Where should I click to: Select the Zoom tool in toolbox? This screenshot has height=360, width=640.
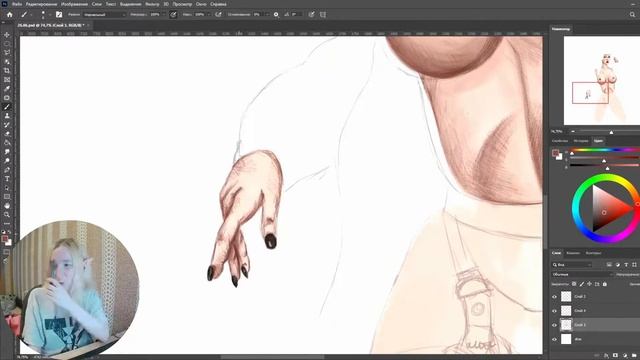coord(7,214)
